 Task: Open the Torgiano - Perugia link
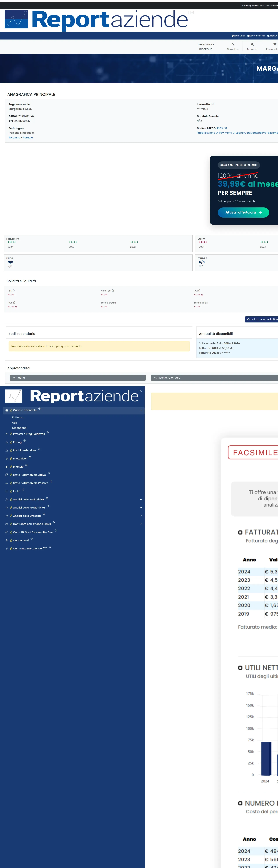tap(21, 137)
